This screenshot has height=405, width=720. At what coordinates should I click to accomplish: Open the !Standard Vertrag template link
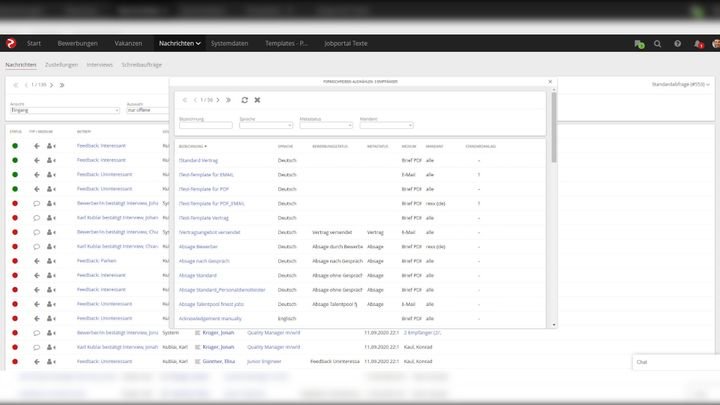(198, 160)
